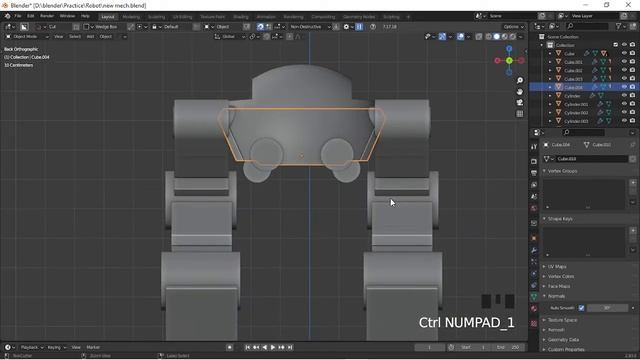Screen dimensions: 640x360
Task: Toggle viewport gizmos button
Action: (x=442, y=36)
